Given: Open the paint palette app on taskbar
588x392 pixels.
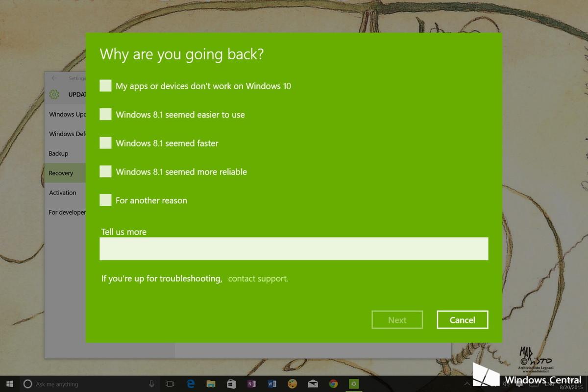Looking at the screenshot, I should pyautogui.click(x=292, y=384).
